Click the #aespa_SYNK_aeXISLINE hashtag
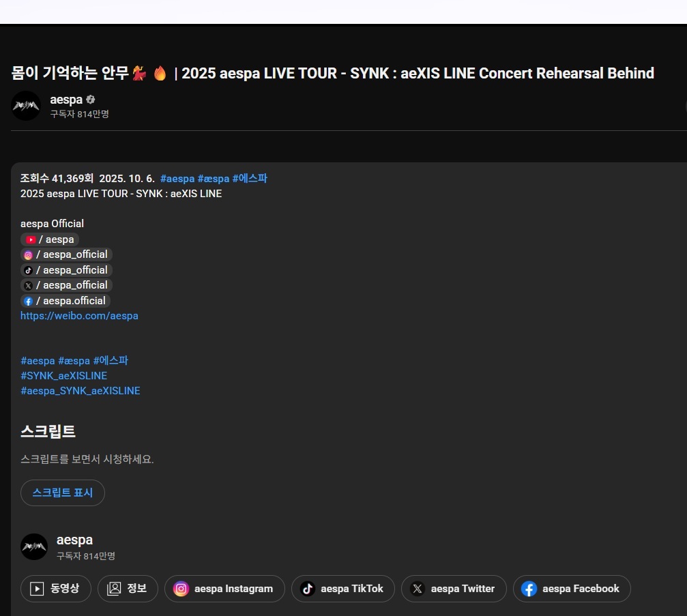This screenshot has height=616, width=687. pos(80,391)
